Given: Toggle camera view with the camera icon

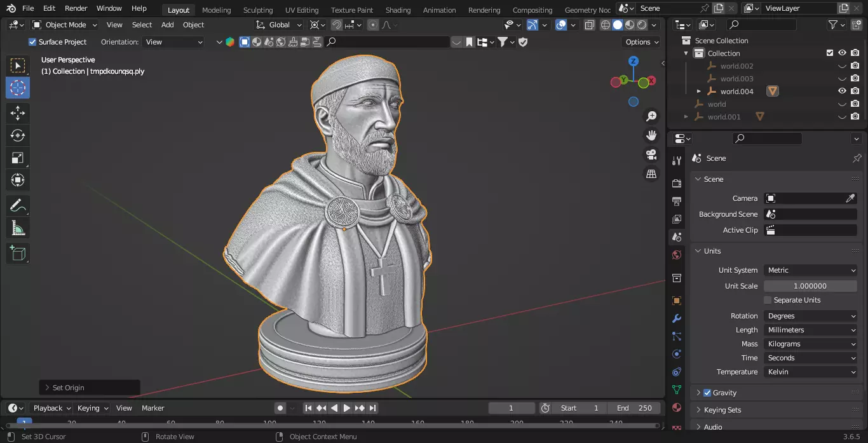Looking at the screenshot, I should pyautogui.click(x=651, y=154).
